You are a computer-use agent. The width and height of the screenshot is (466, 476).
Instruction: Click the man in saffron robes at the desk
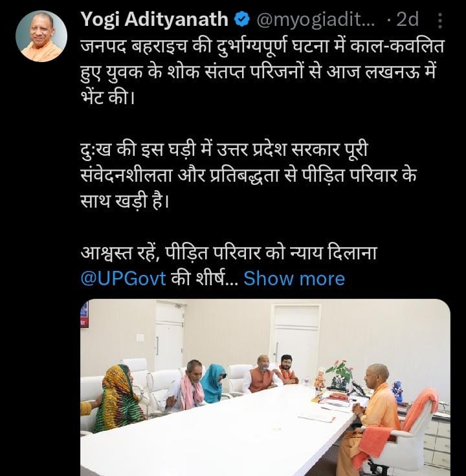click(x=373, y=419)
